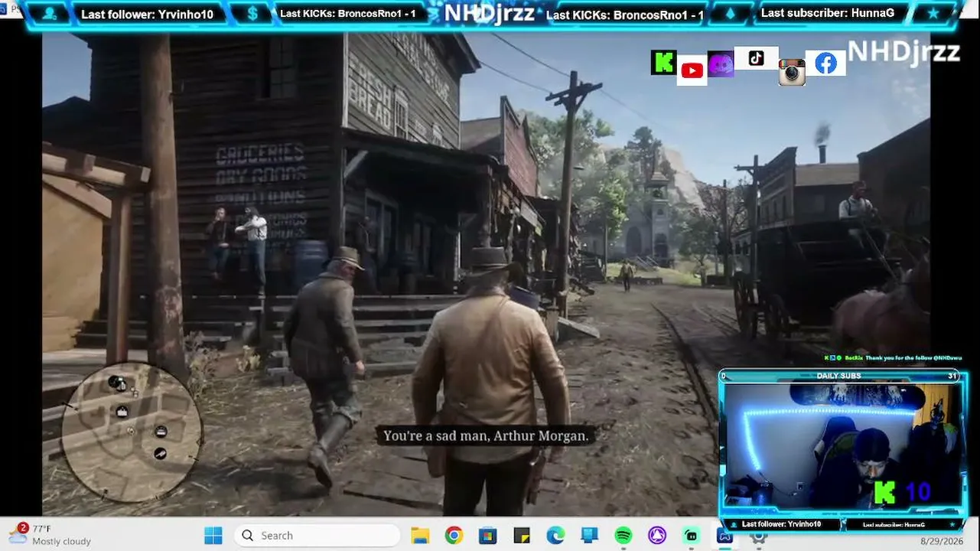
Task: Click the dollar sign icon in top banner
Action: tap(254, 14)
